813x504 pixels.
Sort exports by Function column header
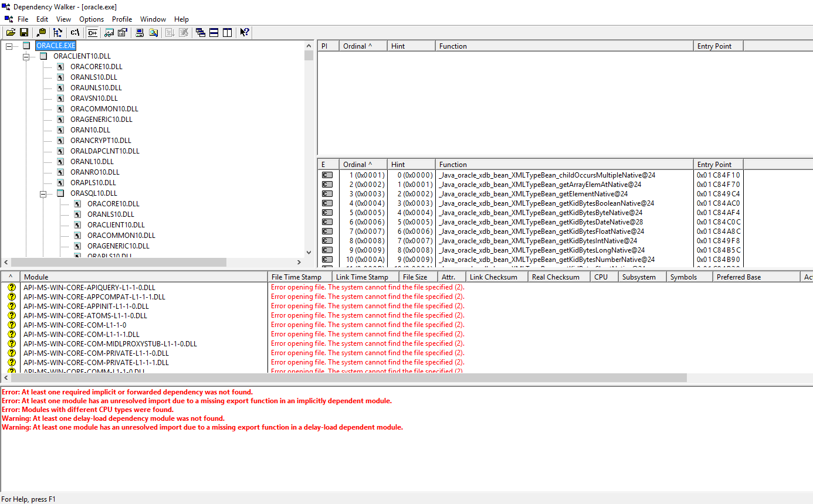coord(564,165)
